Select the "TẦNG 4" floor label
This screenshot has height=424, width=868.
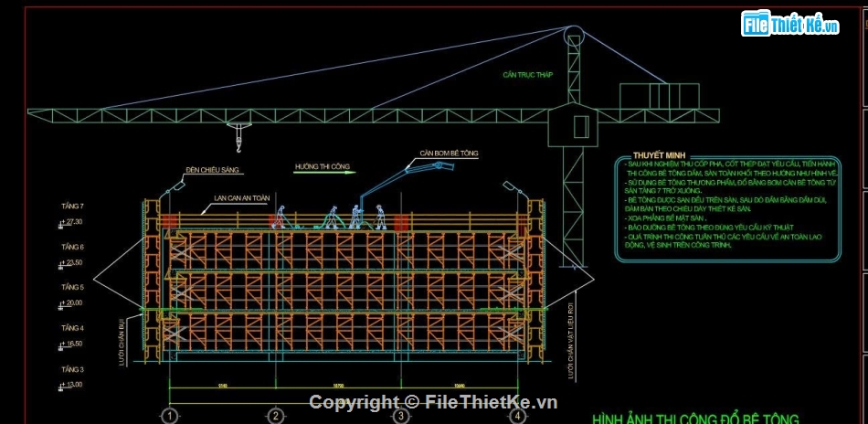point(72,328)
